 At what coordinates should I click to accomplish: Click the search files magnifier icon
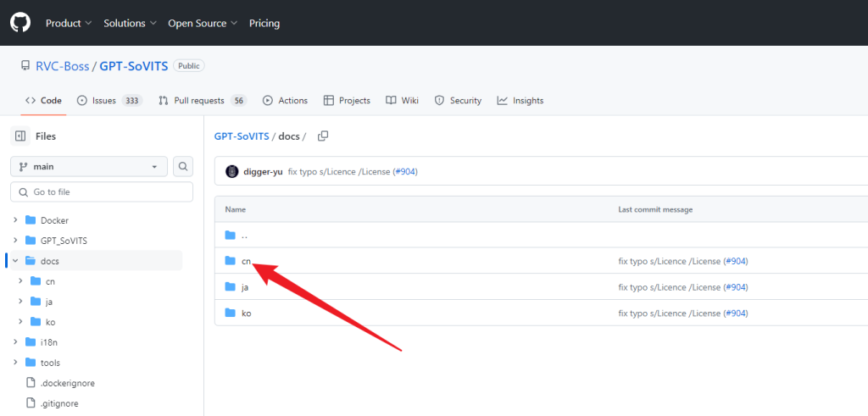coord(183,167)
